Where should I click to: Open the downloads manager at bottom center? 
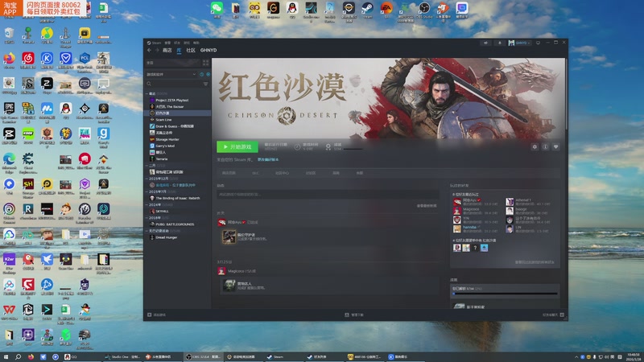(354, 315)
